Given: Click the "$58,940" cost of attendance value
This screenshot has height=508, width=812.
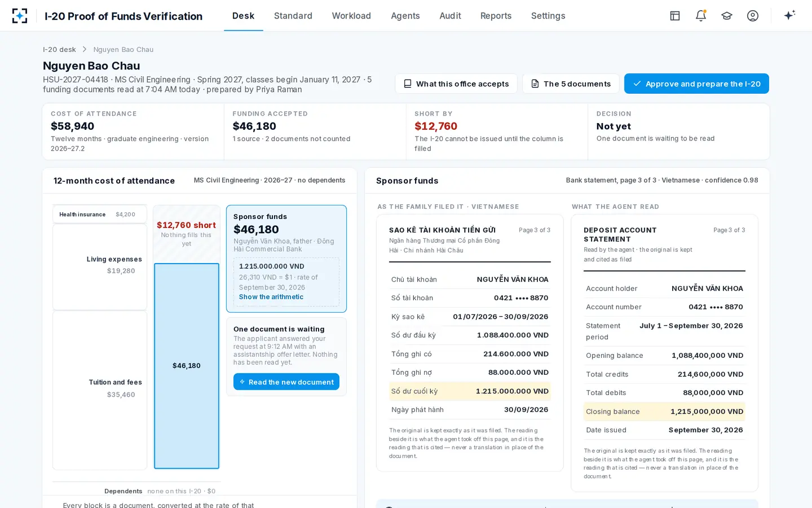Looking at the screenshot, I should [x=73, y=126].
